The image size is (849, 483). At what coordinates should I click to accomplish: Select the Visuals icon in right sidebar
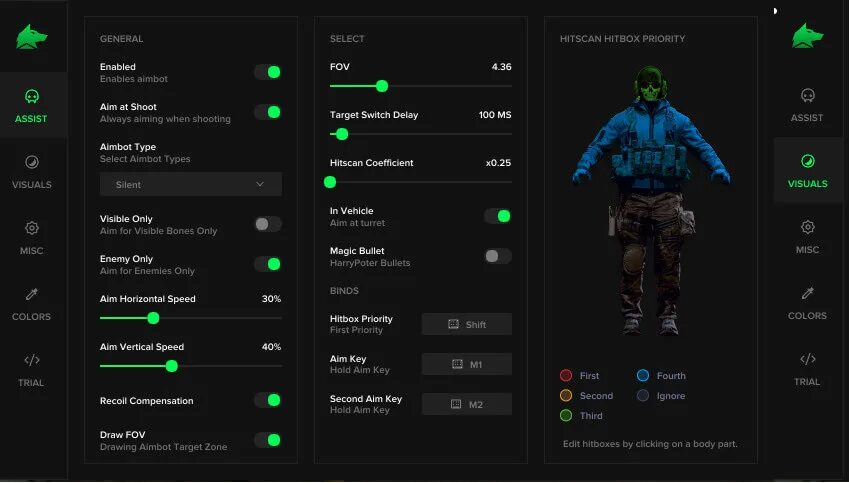point(807,161)
